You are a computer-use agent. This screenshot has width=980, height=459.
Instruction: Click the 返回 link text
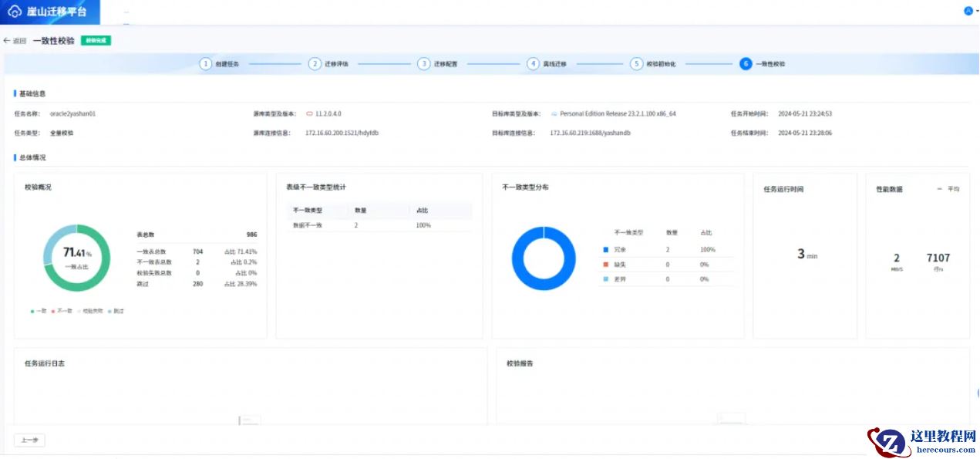[20, 41]
